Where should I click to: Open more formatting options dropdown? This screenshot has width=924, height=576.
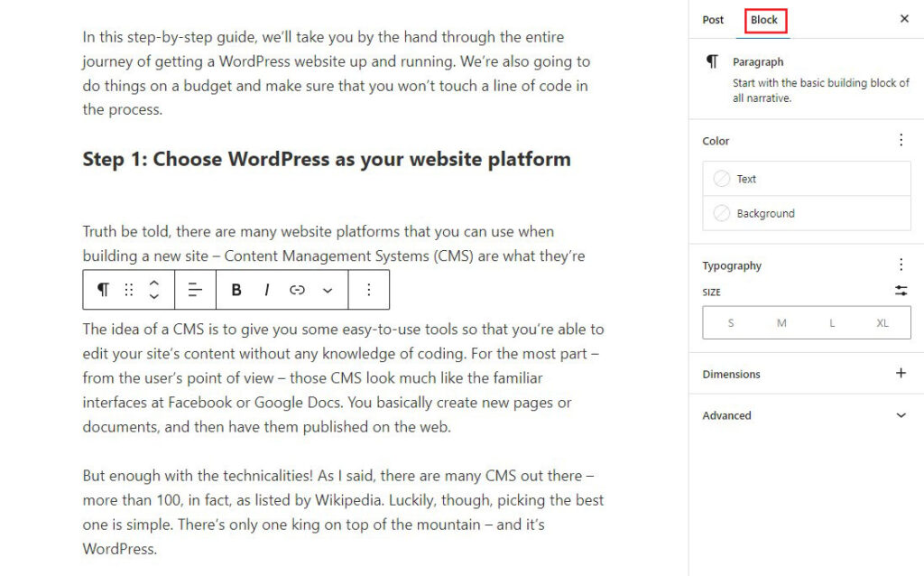point(327,290)
